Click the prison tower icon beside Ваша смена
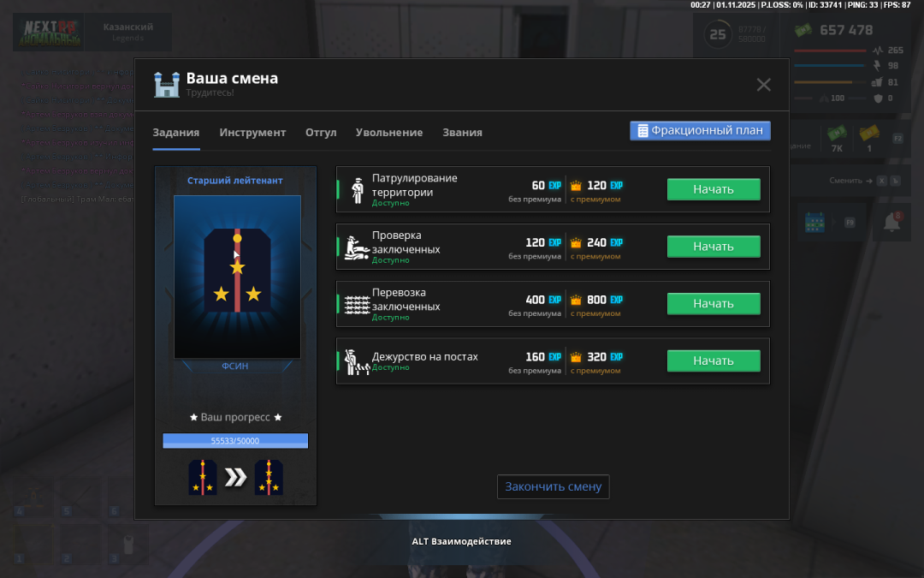Image resolution: width=924 pixels, height=578 pixels. pos(166,84)
